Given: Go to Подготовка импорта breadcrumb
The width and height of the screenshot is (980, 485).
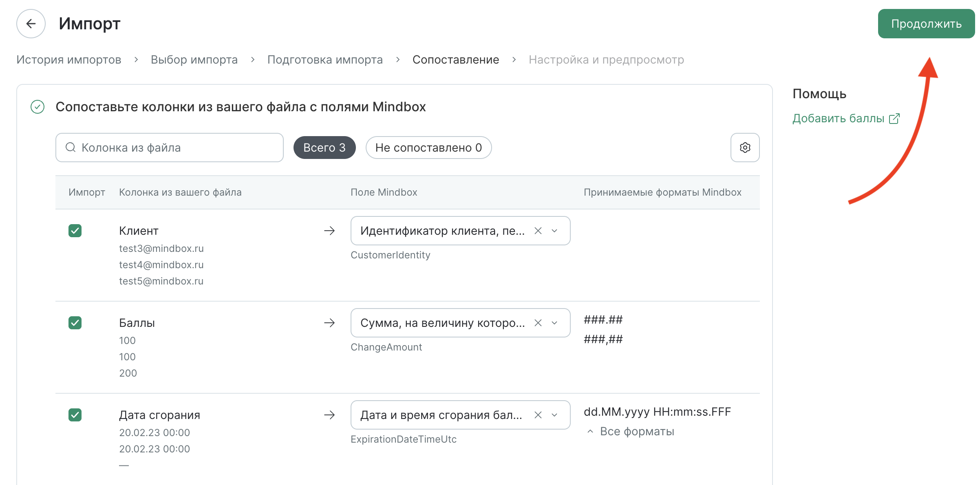Looking at the screenshot, I should point(325,60).
